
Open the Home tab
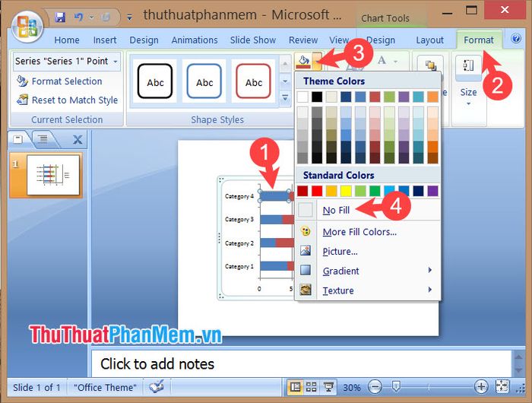(67, 40)
